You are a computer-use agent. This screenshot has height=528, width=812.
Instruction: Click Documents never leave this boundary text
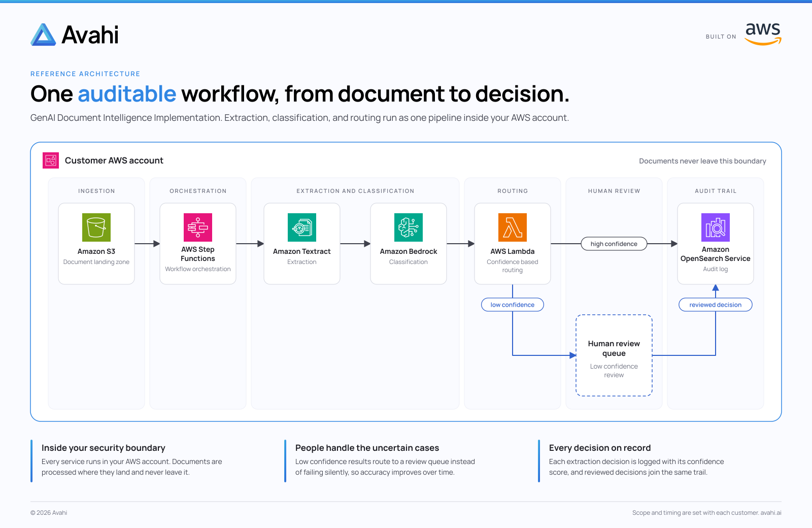coord(702,161)
